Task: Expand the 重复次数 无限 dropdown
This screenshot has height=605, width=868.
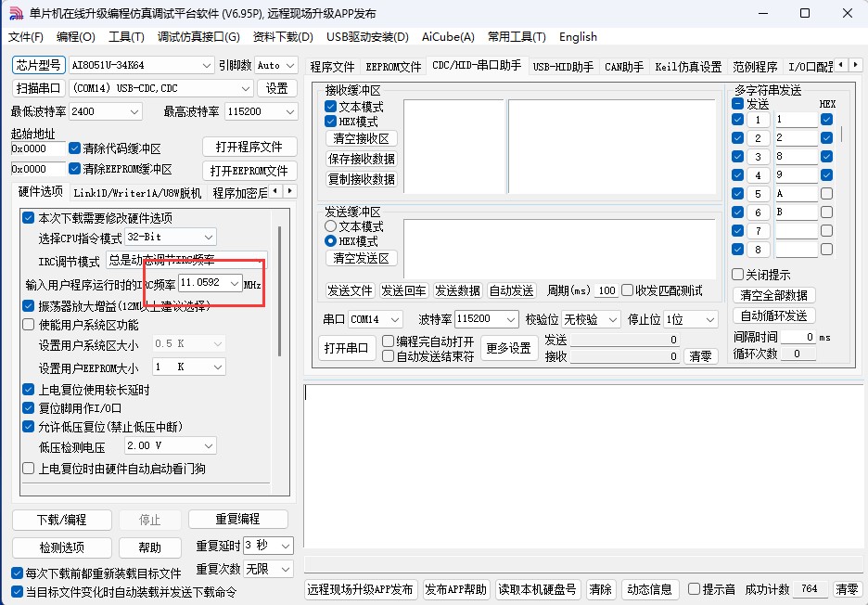Action: pyautogui.click(x=286, y=569)
